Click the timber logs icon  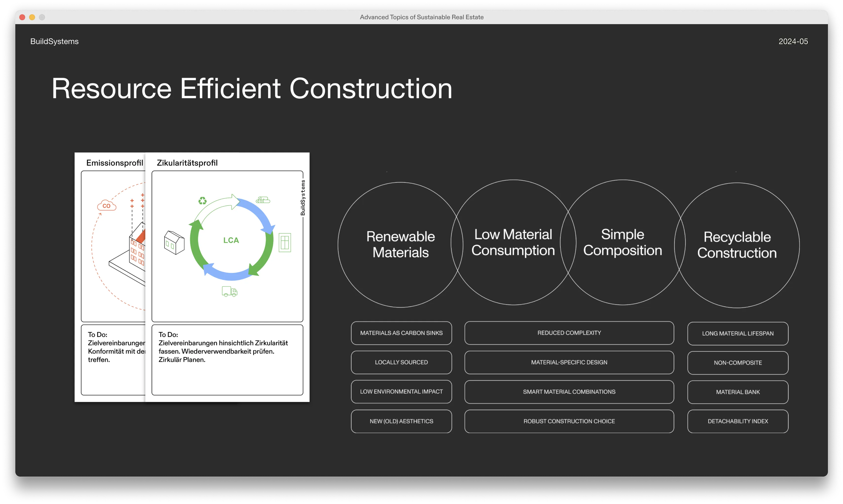click(x=263, y=200)
